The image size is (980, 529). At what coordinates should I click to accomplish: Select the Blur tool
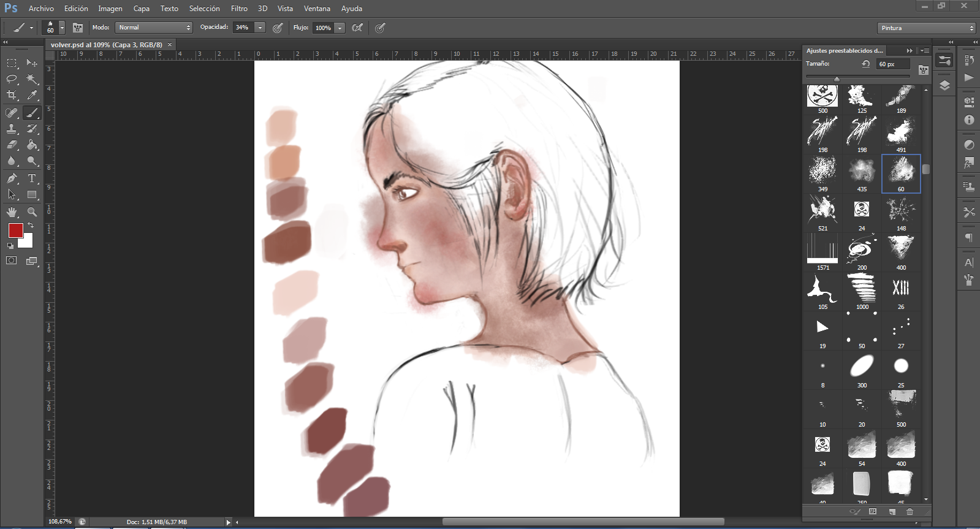[x=12, y=161]
